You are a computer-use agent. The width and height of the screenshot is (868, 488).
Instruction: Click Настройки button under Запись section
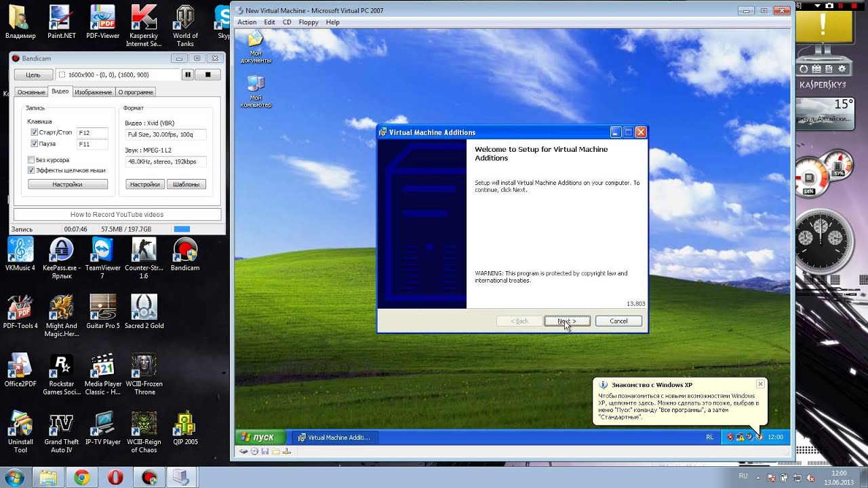[67, 184]
